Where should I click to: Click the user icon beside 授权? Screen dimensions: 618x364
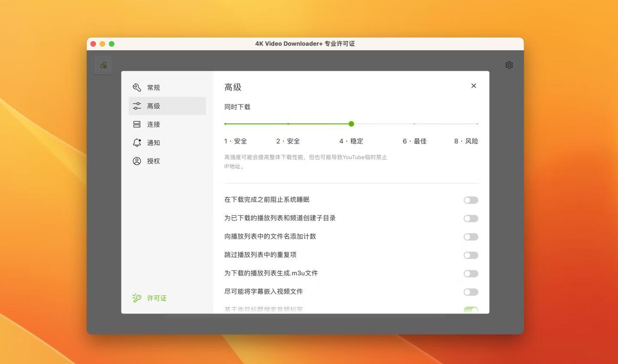137,161
